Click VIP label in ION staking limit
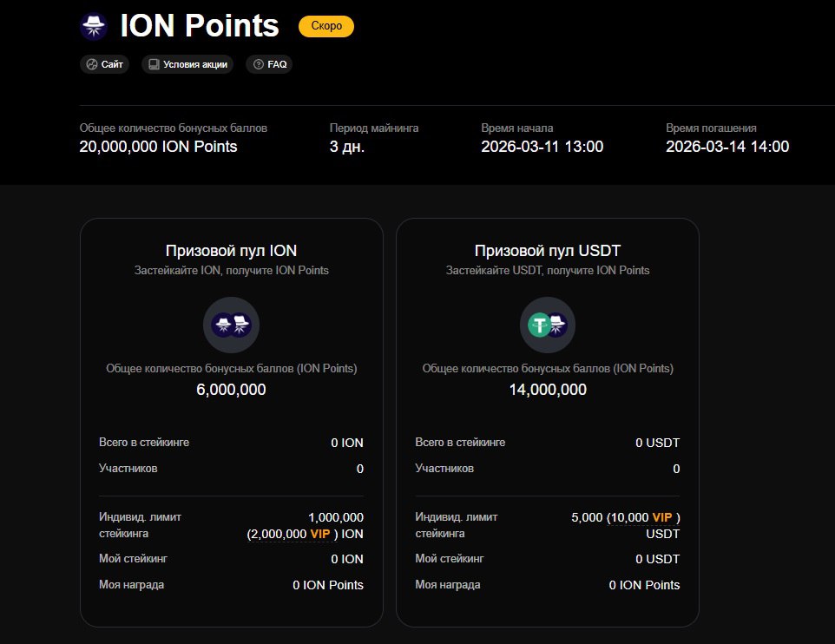 click(320, 534)
